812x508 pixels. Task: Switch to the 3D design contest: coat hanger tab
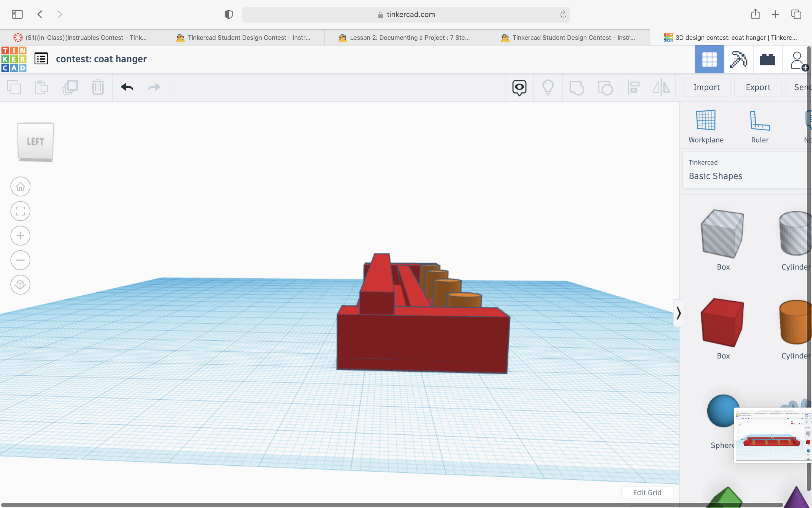point(731,38)
